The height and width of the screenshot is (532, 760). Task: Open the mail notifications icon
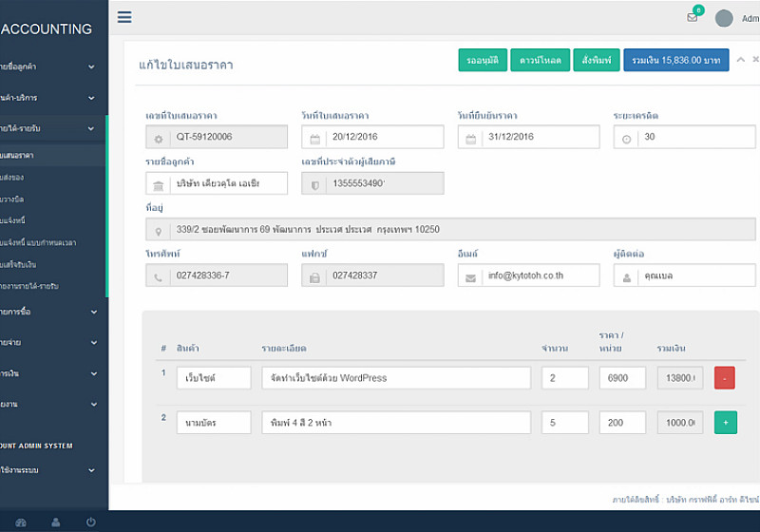(693, 17)
